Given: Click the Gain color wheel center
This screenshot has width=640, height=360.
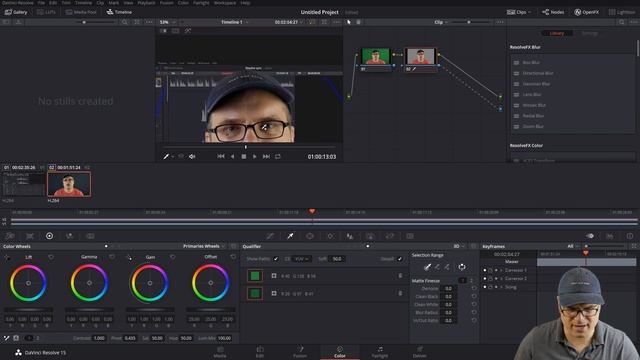Looking at the screenshot, I should [x=150, y=283].
